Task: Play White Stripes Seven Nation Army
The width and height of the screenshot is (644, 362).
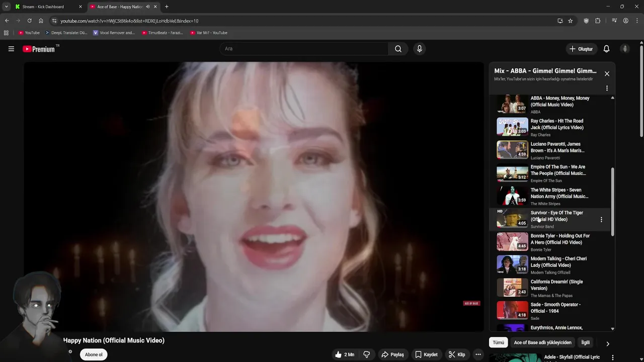Action: click(549, 196)
